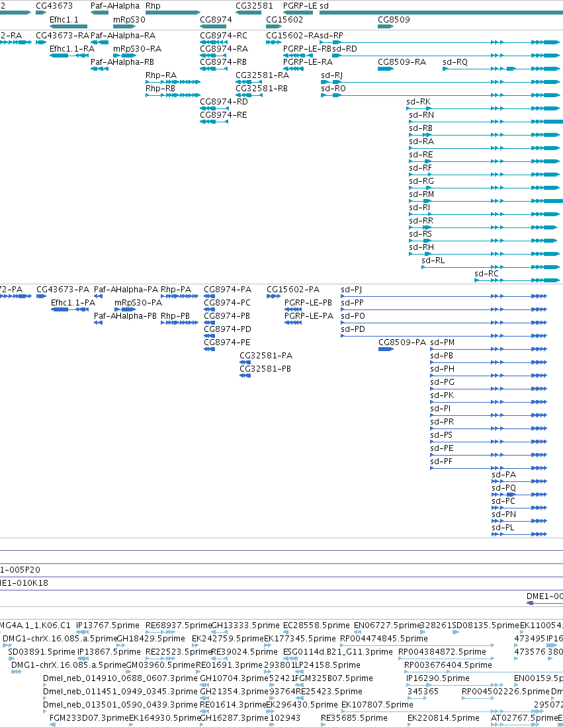Screen dimensions: 563x728
Task: Select transcript sd-RC
Action: (486, 274)
